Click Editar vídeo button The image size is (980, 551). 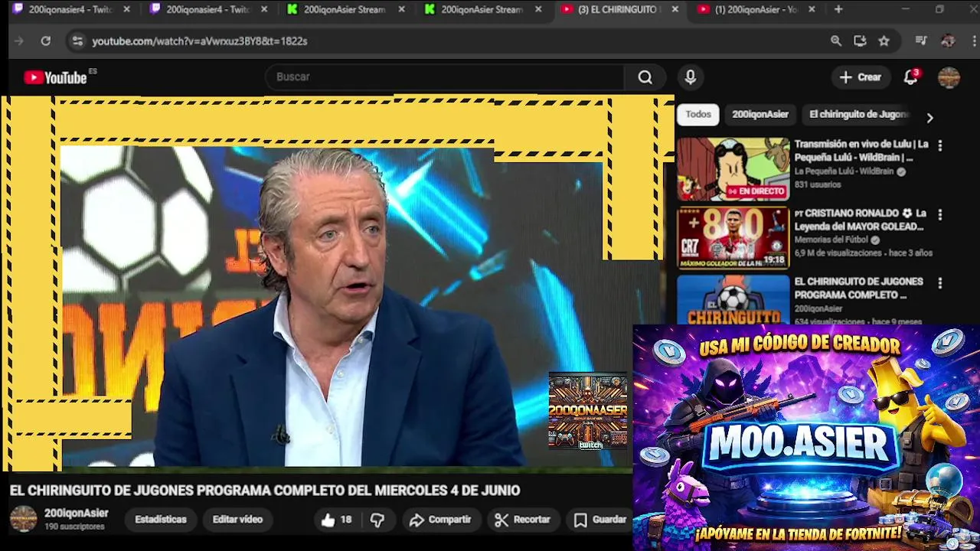pos(237,520)
